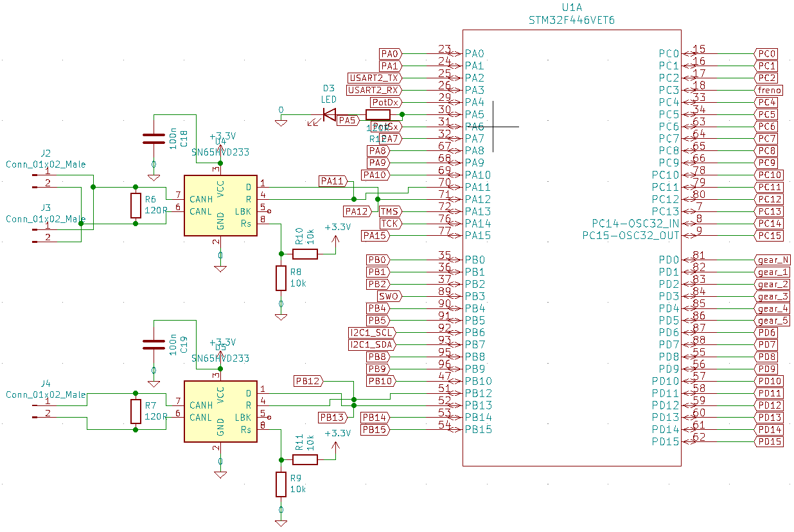Image resolution: width=794 pixels, height=532 pixels.
Task: Select CAN transceiver U4 SN65HVD233
Action: [220, 204]
